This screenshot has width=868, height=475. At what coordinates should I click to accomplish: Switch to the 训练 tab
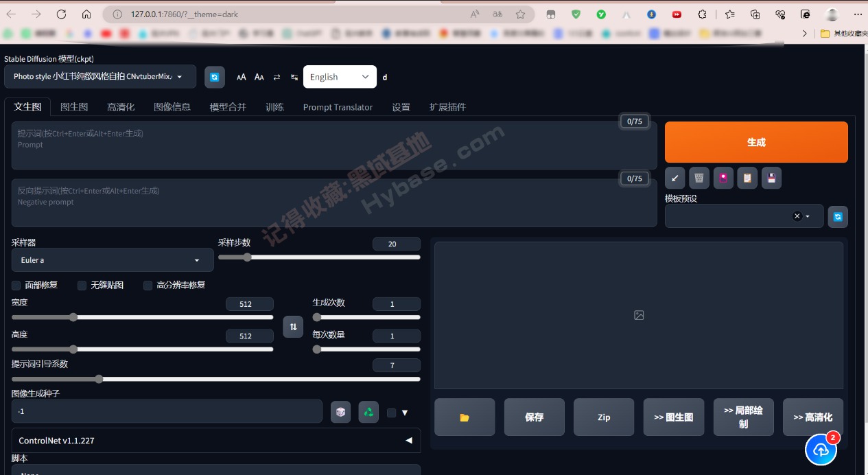(274, 107)
